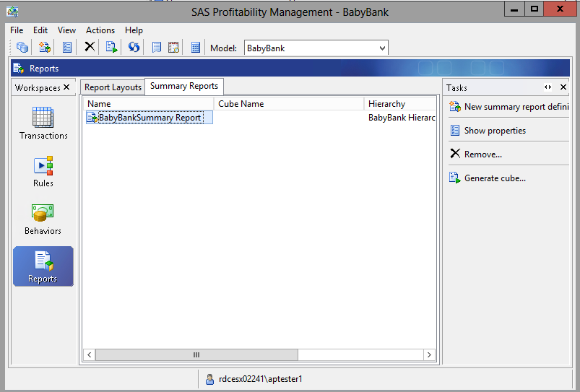Viewport: 580px width, 392px height.
Task: Click Show properties in Tasks
Action: (x=495, y=131)
